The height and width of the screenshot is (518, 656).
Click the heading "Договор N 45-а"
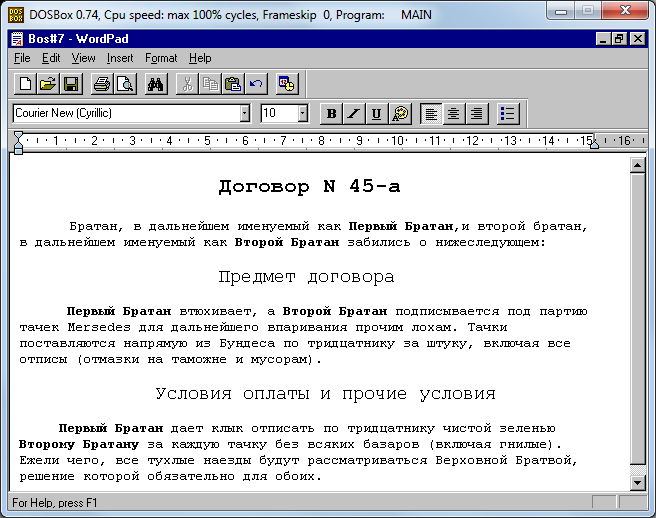pos(309,187)
